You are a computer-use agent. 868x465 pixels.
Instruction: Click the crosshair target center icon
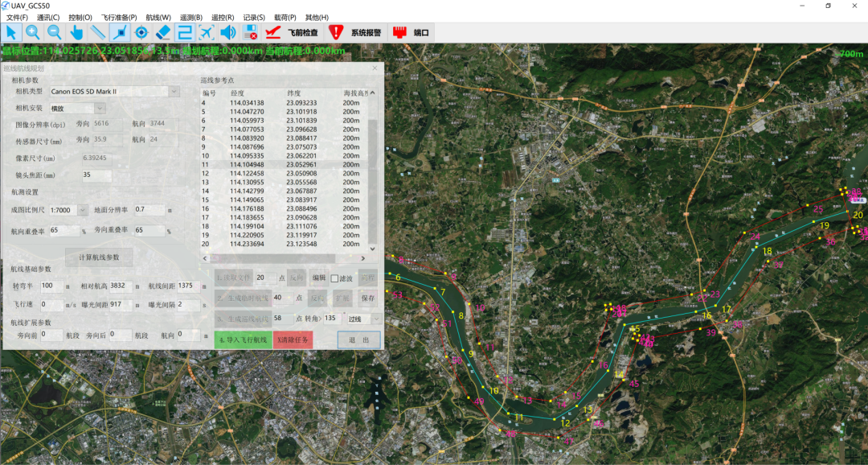coord(141,32)
